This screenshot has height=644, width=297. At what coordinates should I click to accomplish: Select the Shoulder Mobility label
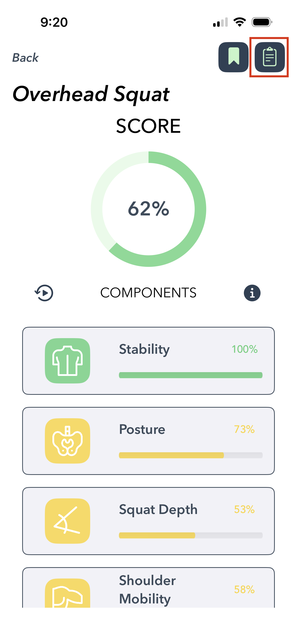click(x=147, y=589)
